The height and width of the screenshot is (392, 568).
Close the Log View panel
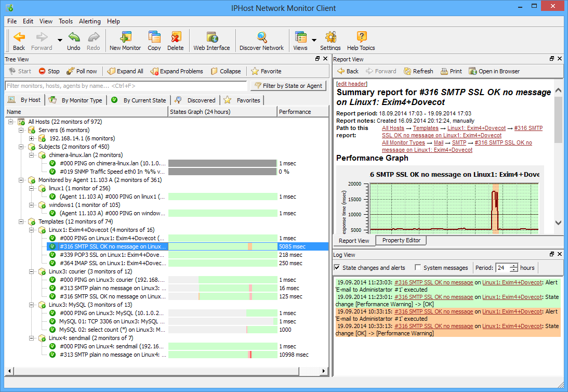click(x=560, y=254)
